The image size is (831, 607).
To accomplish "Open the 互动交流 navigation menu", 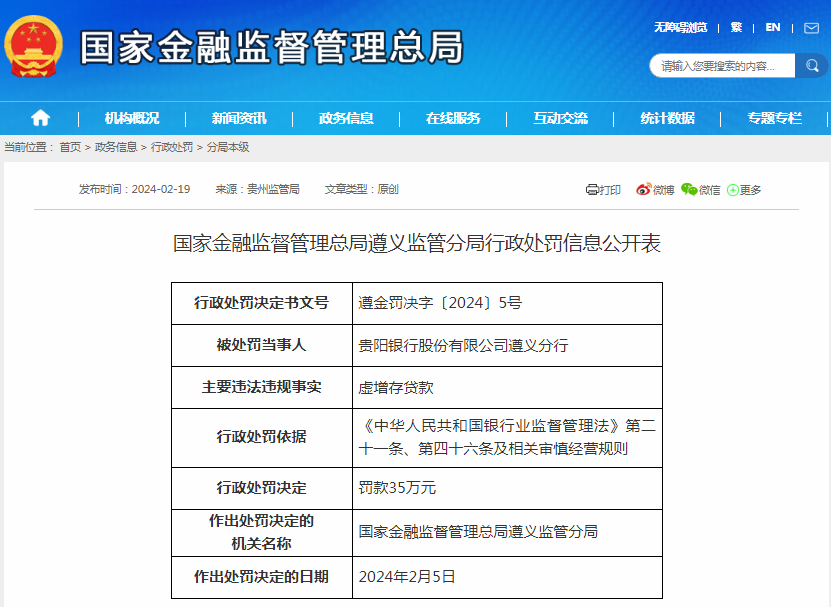I will (560, 117).
